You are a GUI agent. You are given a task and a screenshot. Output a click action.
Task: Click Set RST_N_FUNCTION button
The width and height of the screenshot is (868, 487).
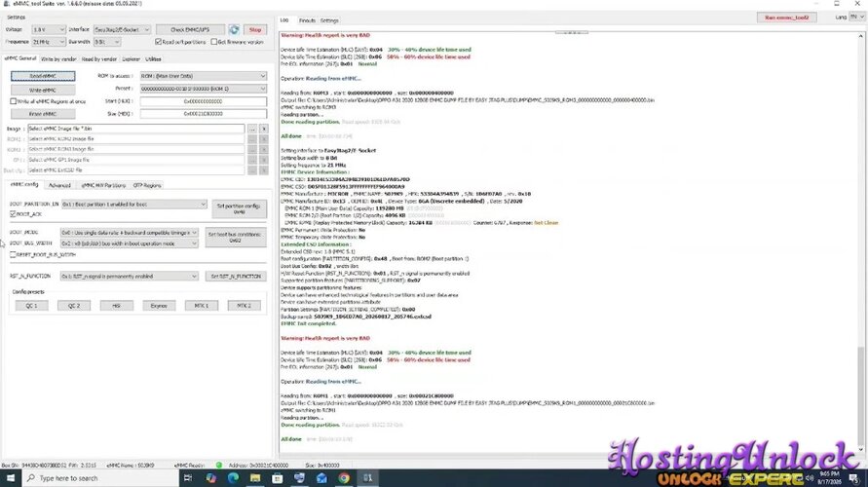tap(236, 277)
